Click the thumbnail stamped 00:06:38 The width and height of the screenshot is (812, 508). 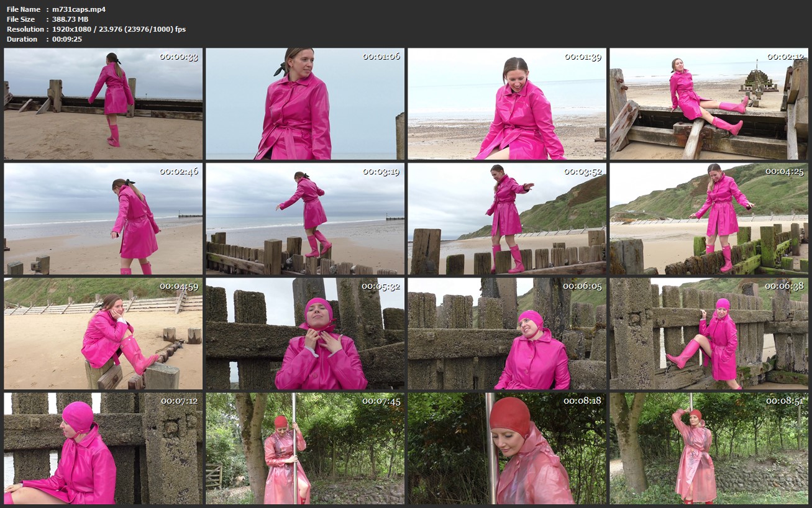pyautogui.click(x=709, y=333)
